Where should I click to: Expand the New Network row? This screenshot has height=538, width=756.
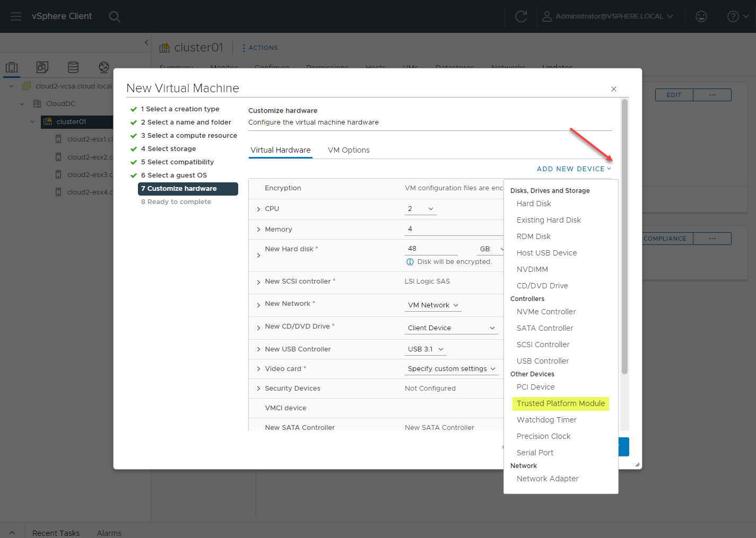[x=258, y=305]
